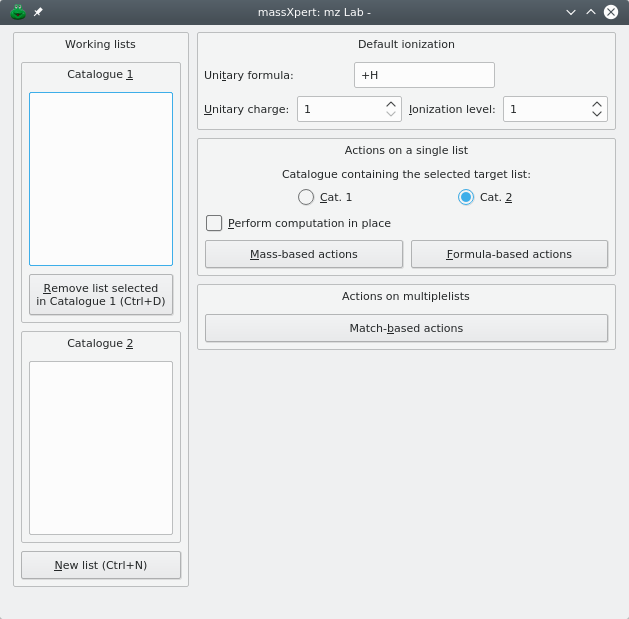
Task: Click inside the Catalogue 2 list box
Action: (x=100, y=447)
